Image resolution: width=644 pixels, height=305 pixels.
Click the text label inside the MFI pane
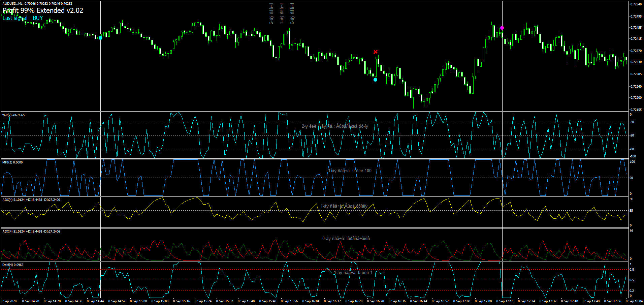click(350, 171)
